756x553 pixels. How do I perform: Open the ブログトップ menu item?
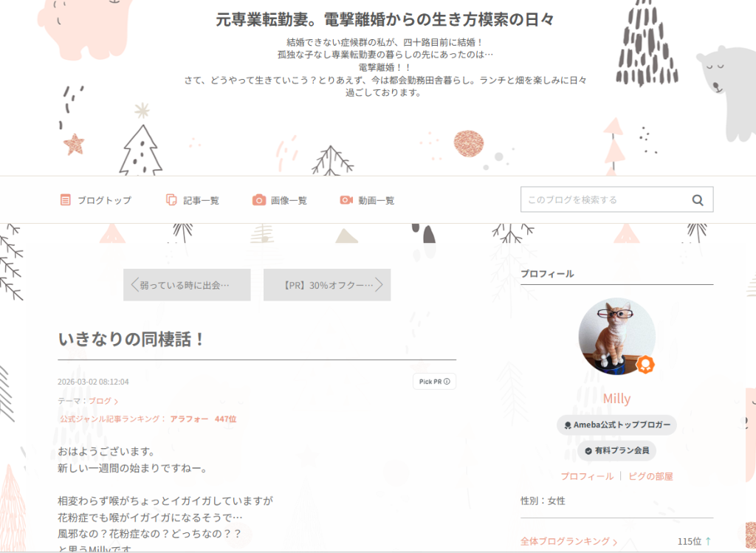click(104, 200)
